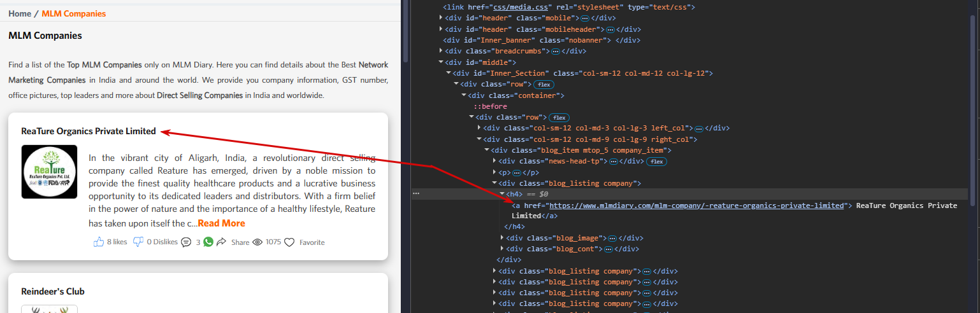Viewport: 980px width, 313px height.
Task: Go to Home breadcrumb link
Action: click(20, 13)
